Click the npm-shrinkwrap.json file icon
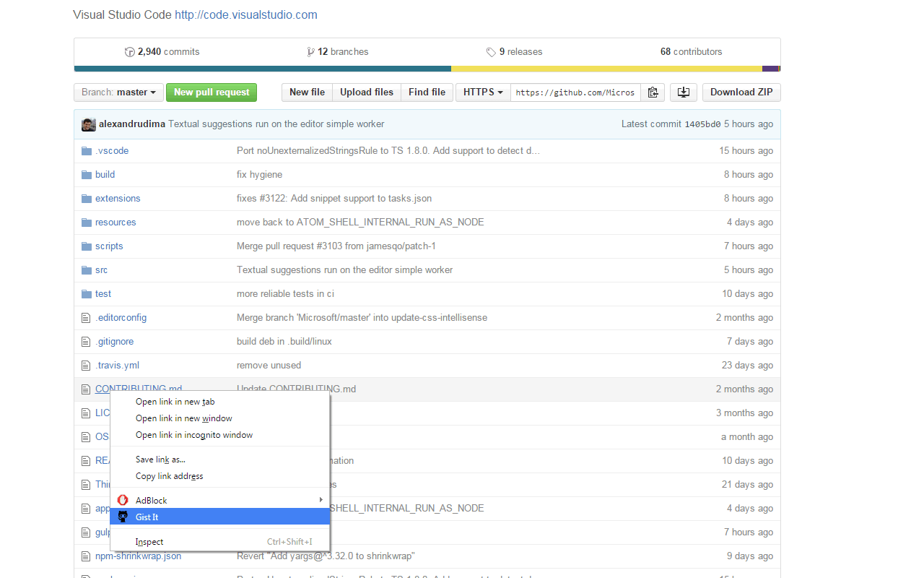924x578 pixels. [86, 556]
